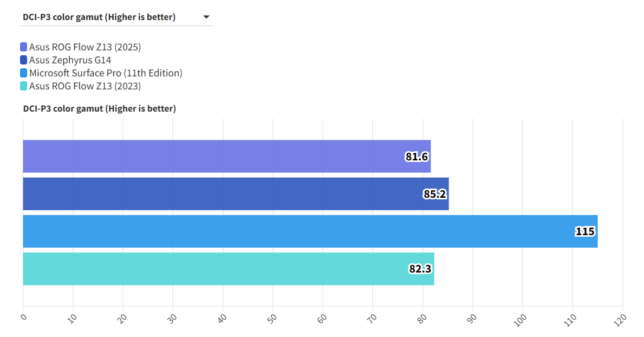Click the 82.3 value label
This screenshot has width=644, height=337.
(421, 269)
